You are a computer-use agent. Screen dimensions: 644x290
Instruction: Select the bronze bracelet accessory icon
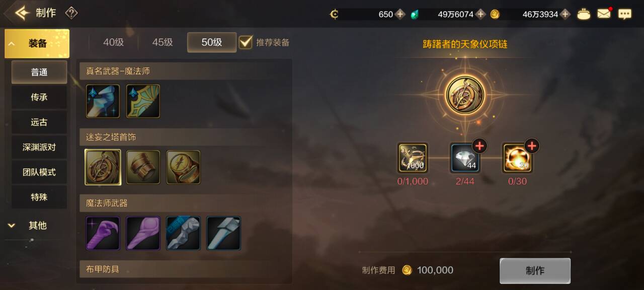click(143, 167)
